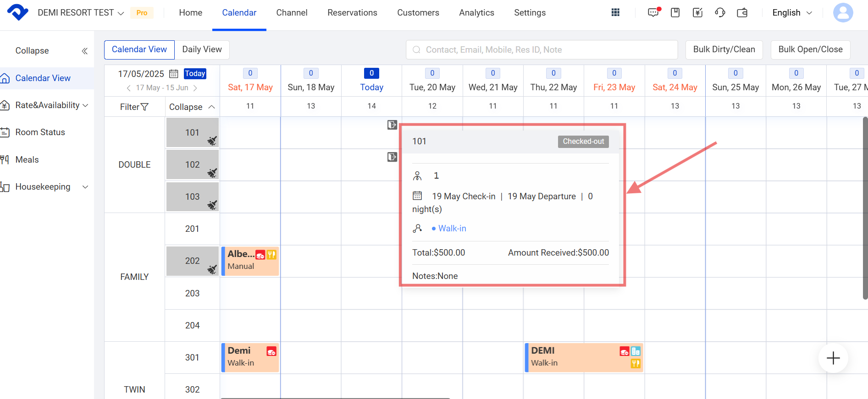Screen dimensions: 868x399
Task: Click the date picker calendar icon
Action: (x=174, y=74)
